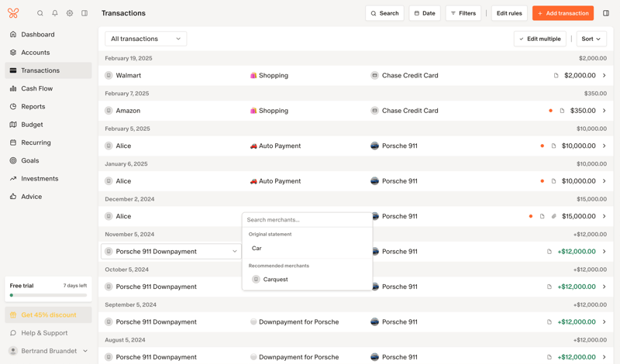Viewport: 620px width, 364px height.
Task: Click Edit rules button
Action: click(x=509, y=13)
